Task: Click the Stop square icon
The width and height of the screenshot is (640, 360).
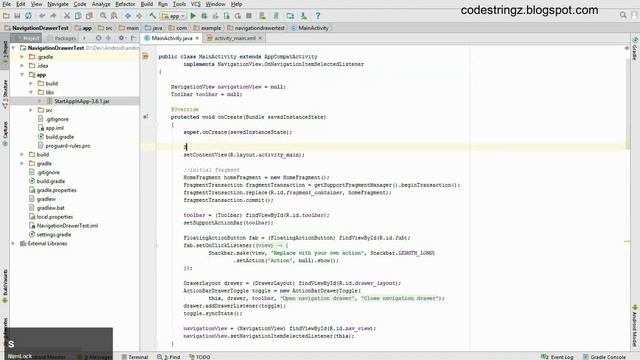Action: pyautogui.click(x=249, y=16)
